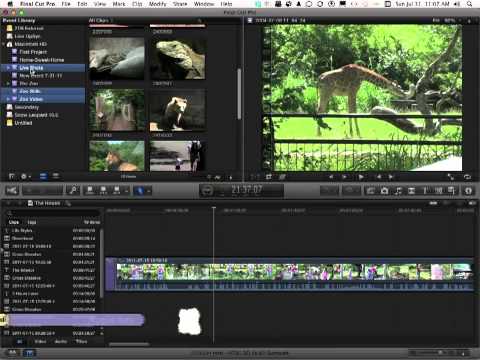Open the titles browser T icon
The image size is (480, 360).
point(425,191)
